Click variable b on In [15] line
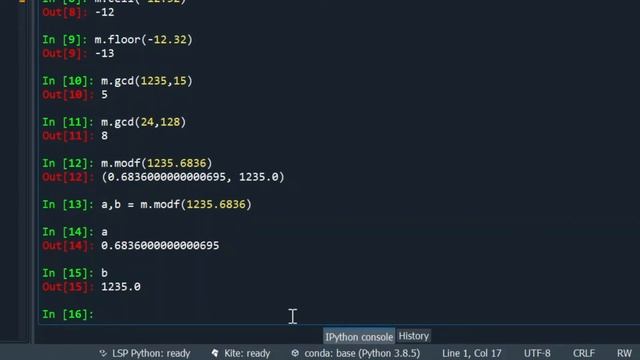640x360 pixels. 104,273
